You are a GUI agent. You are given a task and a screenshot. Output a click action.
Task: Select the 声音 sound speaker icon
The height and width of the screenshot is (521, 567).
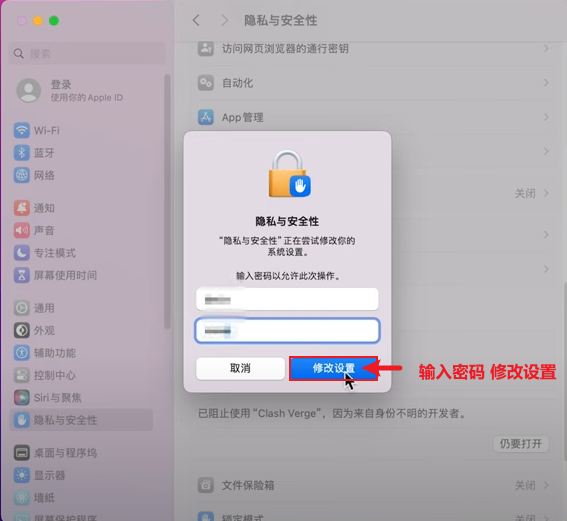coord(22,230)
